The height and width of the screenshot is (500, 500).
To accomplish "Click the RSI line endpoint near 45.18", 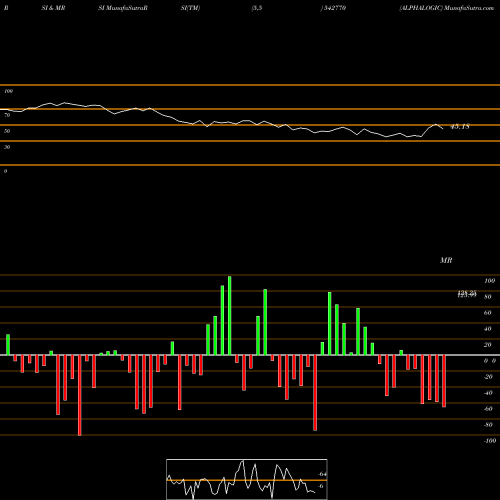I will pyautogui.click(x=443, y=129).
